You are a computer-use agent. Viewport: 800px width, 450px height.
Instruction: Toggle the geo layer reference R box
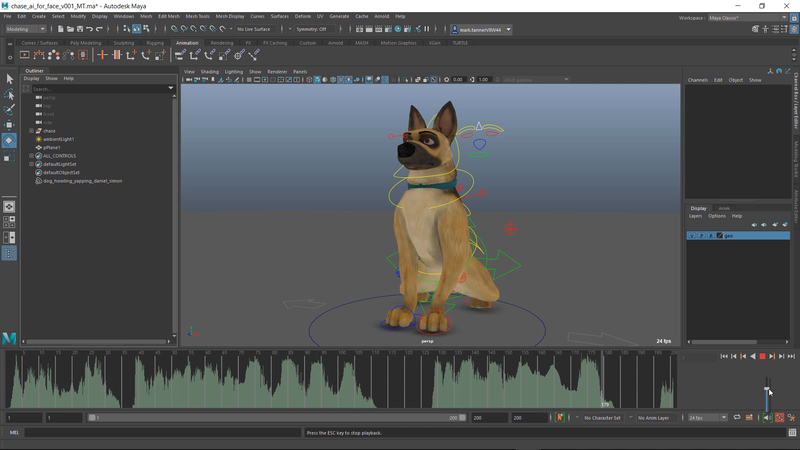pyautogui.click(x=711, y=236)
